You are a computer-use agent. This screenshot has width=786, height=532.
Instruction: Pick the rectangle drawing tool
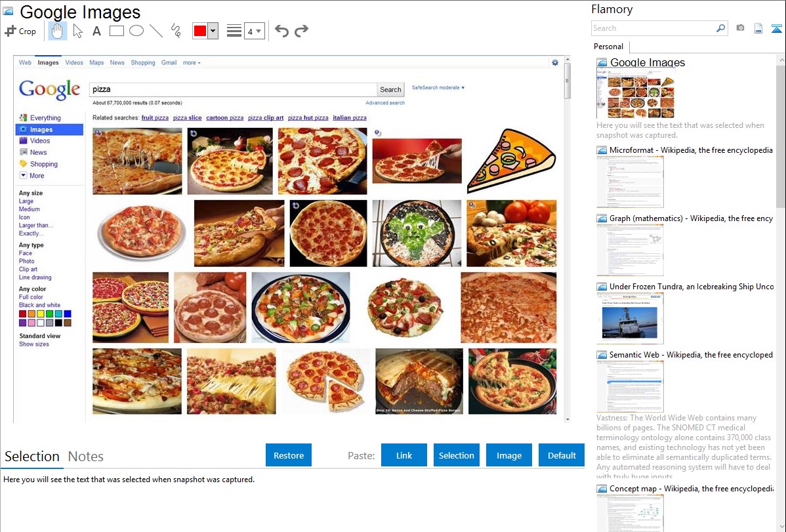116,31
